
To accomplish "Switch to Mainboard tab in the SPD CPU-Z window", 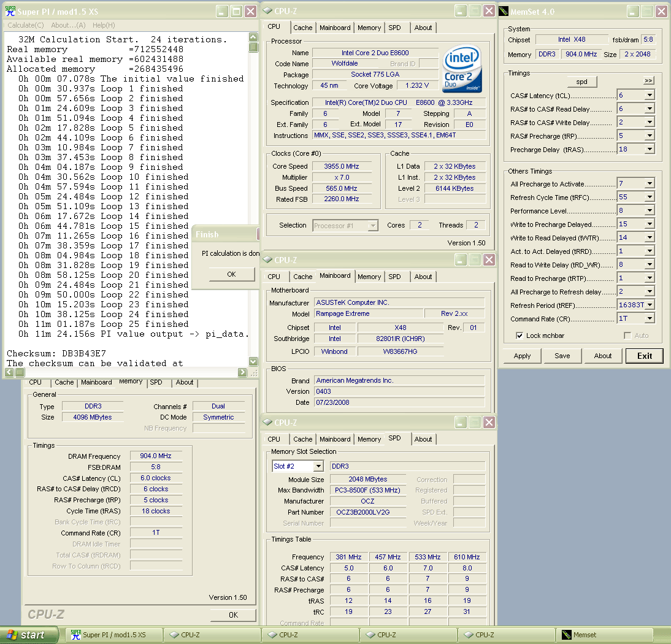I will 335,439.
